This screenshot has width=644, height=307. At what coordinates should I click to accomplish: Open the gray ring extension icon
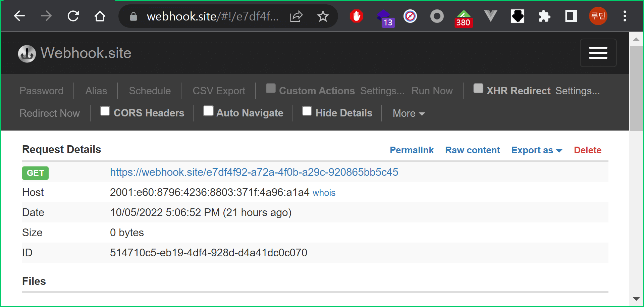[x=437, y=16]
